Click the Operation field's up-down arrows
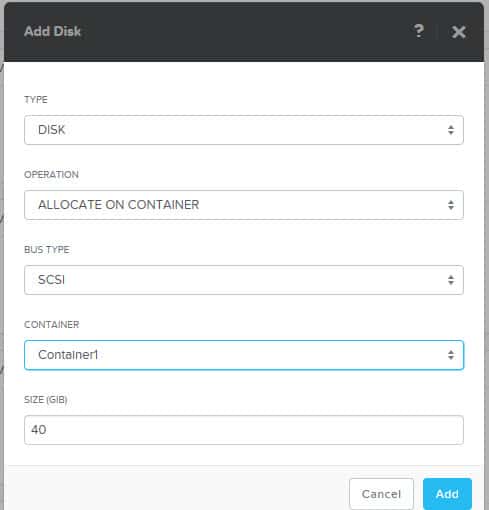Viewport: 489px width, 510px height. (x=451, y=205)
